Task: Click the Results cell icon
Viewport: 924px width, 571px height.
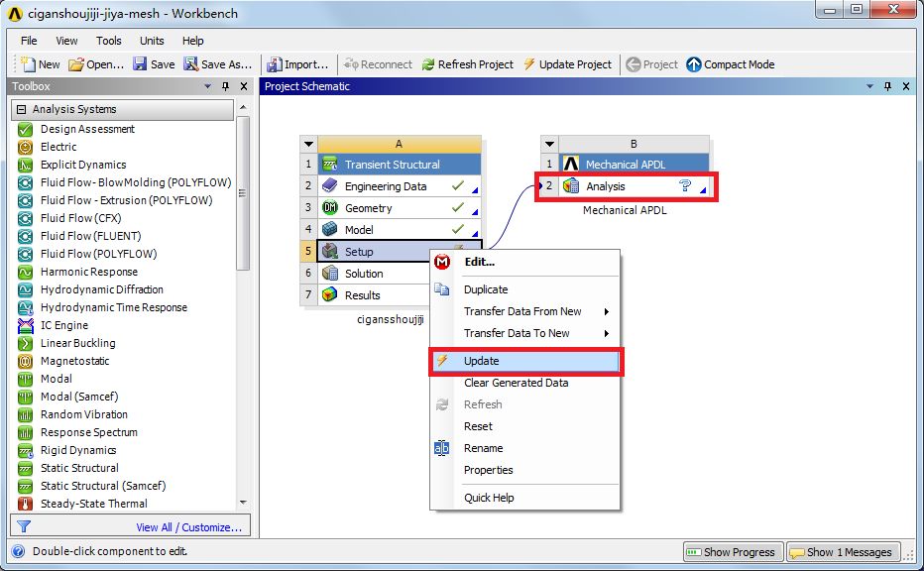Action: tap(329, 295)
